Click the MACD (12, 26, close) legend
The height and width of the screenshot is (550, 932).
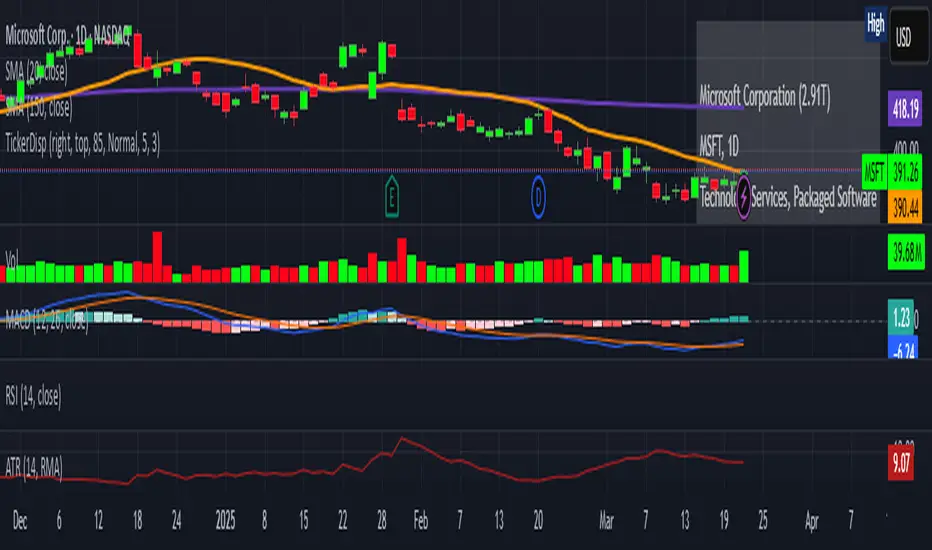pos(47,321)
